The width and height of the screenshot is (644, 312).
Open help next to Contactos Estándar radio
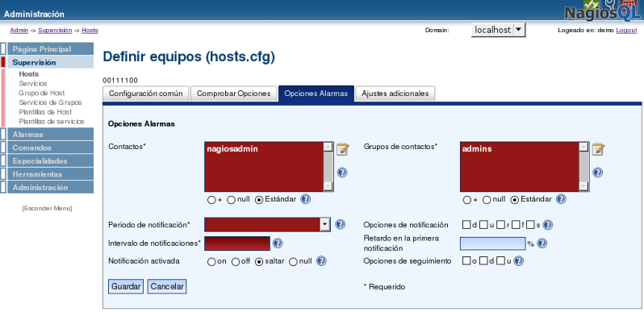[305, 199]
